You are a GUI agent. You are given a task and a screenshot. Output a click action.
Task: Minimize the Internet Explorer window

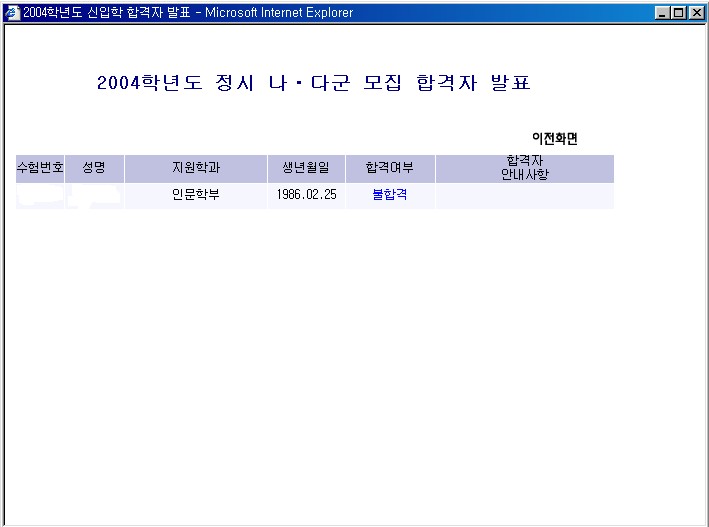[663, 13]
